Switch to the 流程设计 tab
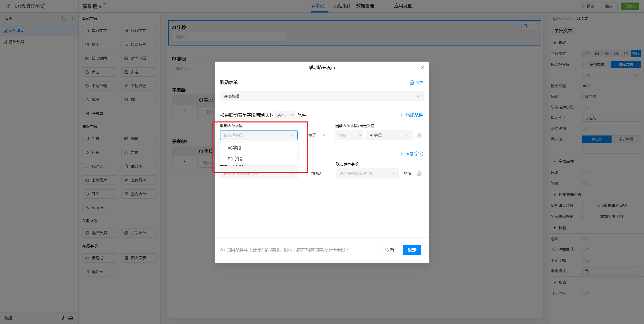644x324 pixels. pos(342,6)
